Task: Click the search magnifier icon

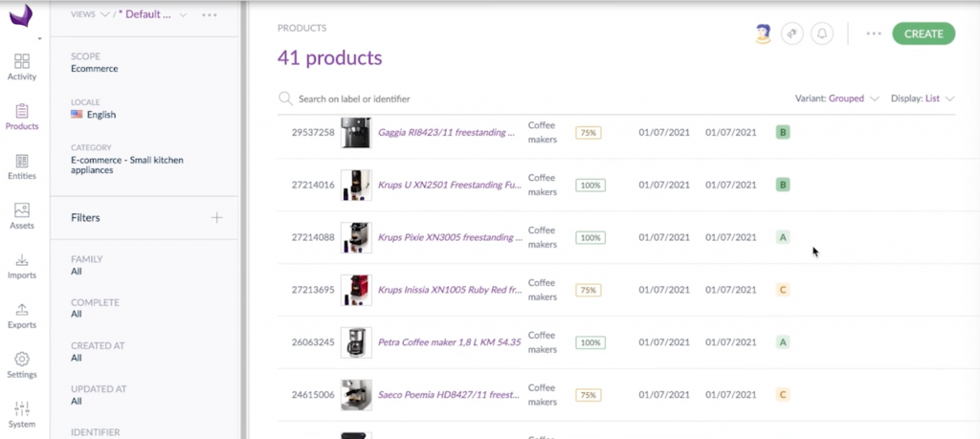Action: [285, 99]
